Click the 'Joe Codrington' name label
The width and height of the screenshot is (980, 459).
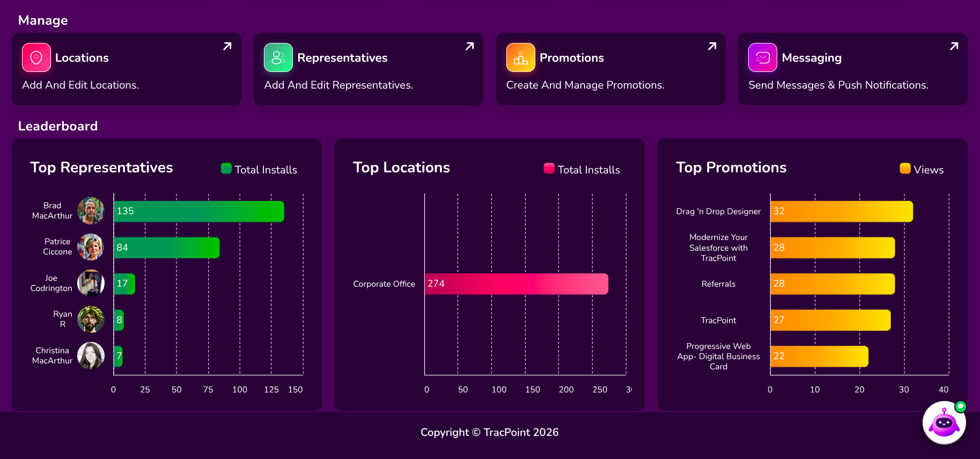point(51,283)
